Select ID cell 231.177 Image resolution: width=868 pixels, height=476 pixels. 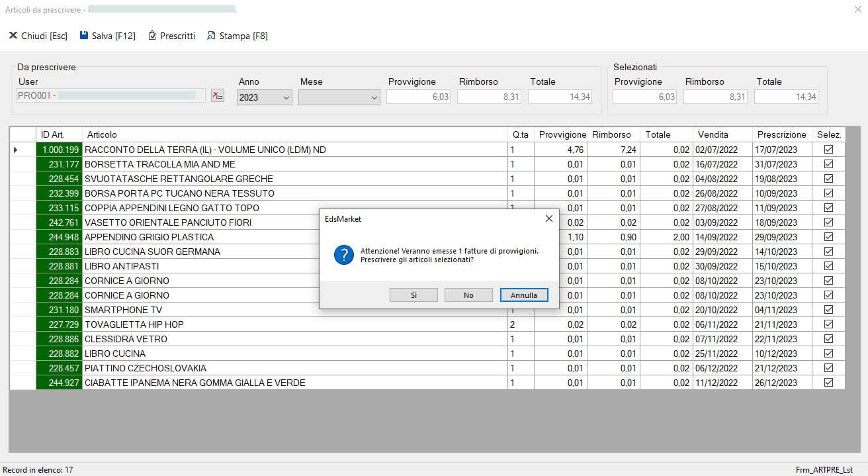[x=59, y=164]
